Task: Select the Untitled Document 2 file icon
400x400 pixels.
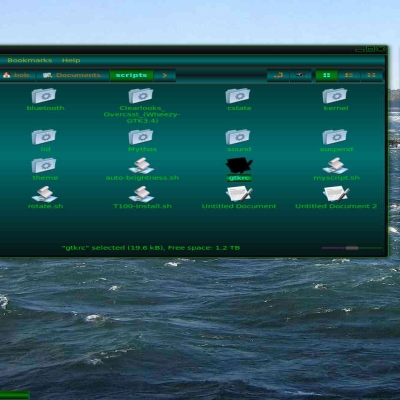Action: [336, 194]
